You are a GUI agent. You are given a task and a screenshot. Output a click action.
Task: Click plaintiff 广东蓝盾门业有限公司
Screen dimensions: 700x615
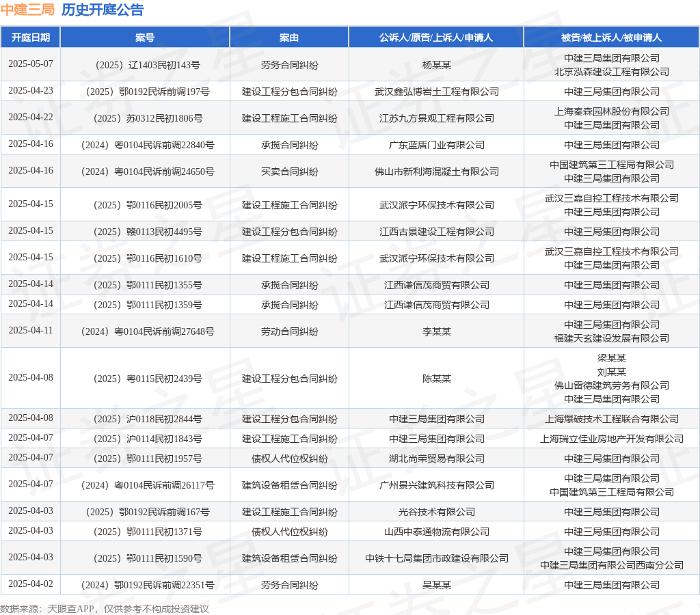[x=436, y=145]
